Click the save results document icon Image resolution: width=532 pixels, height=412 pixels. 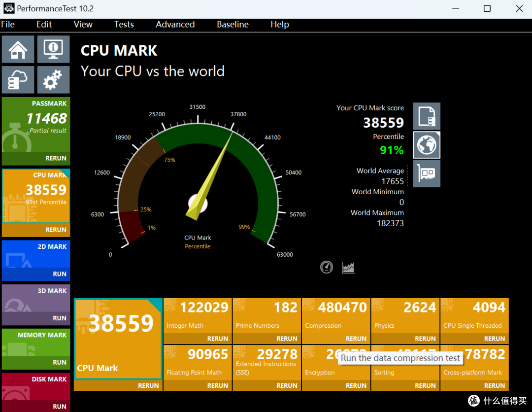click(x=427, y=116)
